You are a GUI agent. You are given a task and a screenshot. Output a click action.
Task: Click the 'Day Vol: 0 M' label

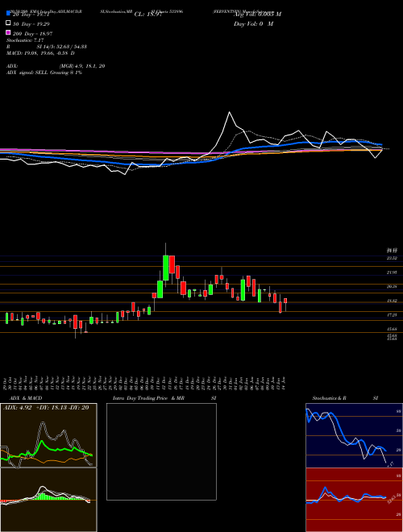pos(253,23)
